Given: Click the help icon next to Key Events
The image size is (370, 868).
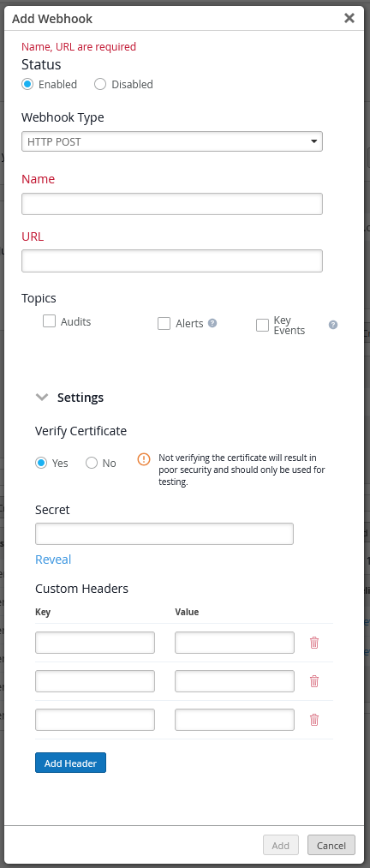Looking at the screenshot, I should (333, 325).
